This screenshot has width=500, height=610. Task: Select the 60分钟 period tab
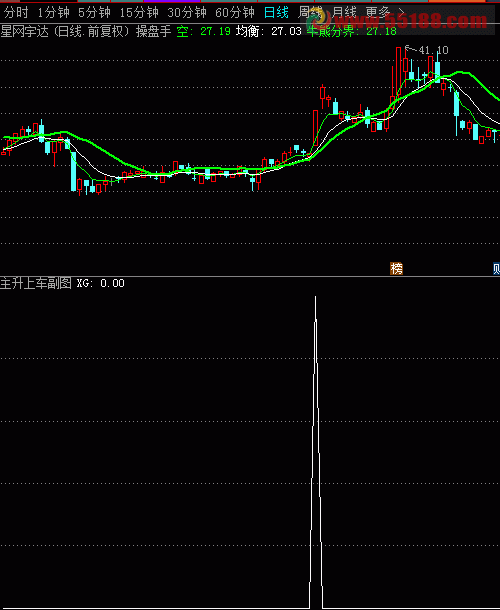pyautogui.click(x=235, y=13)
